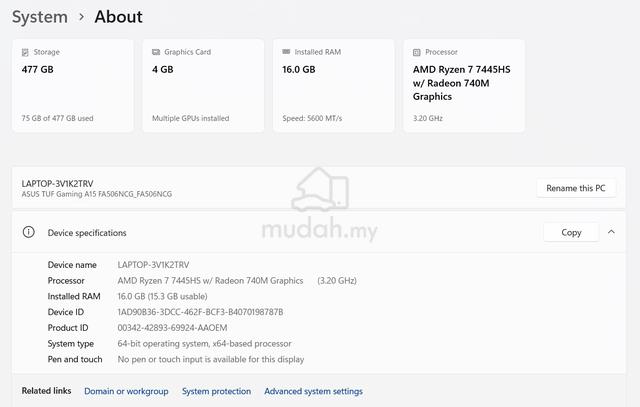Select the Processor specification value
This screenshot has width=640, height=407.
click(x=210, y=281)
